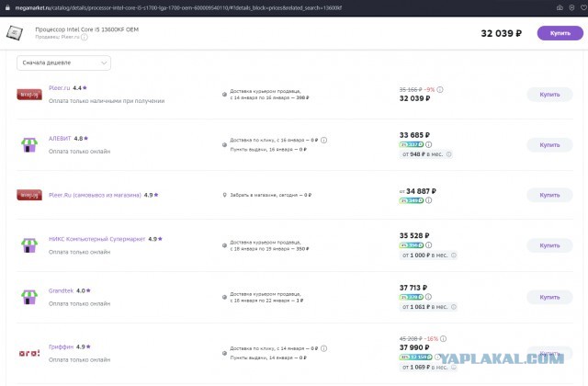Open НИКС Компьютерный Супермаркет seller link
Screen dimensions: 588x386
pos(96,239)
